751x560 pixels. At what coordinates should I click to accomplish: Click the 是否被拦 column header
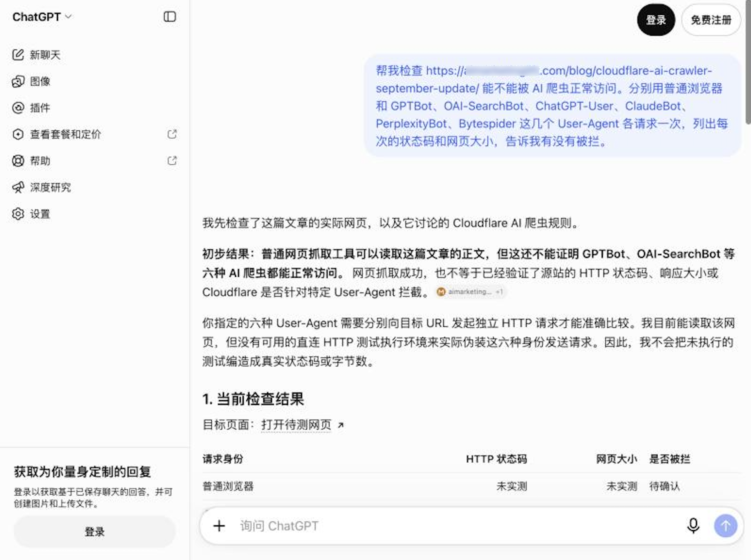point(670,459)
